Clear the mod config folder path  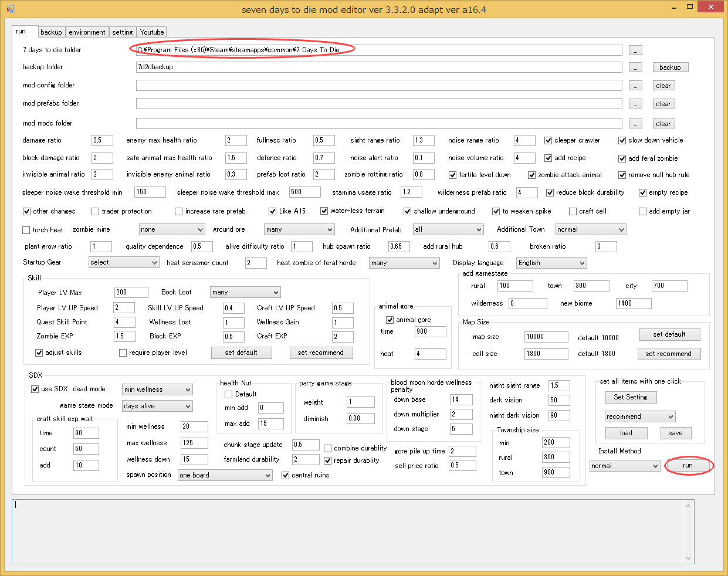[663, 86]
